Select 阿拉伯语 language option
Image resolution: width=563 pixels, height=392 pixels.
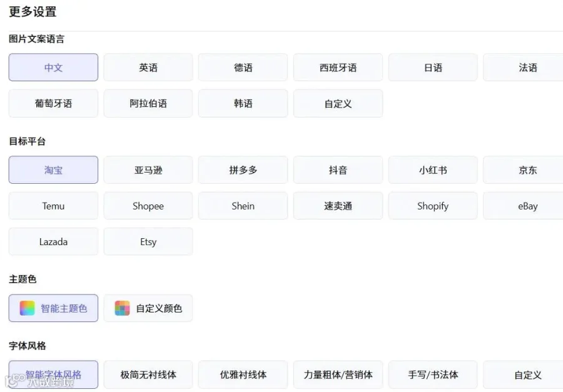[148, 103]
